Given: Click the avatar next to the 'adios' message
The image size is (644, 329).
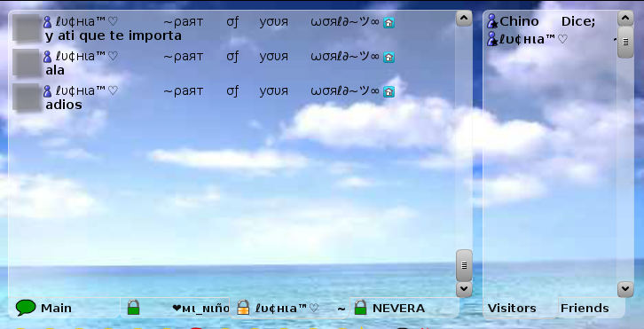Looking at the screenshot, I should pos(27,97).
